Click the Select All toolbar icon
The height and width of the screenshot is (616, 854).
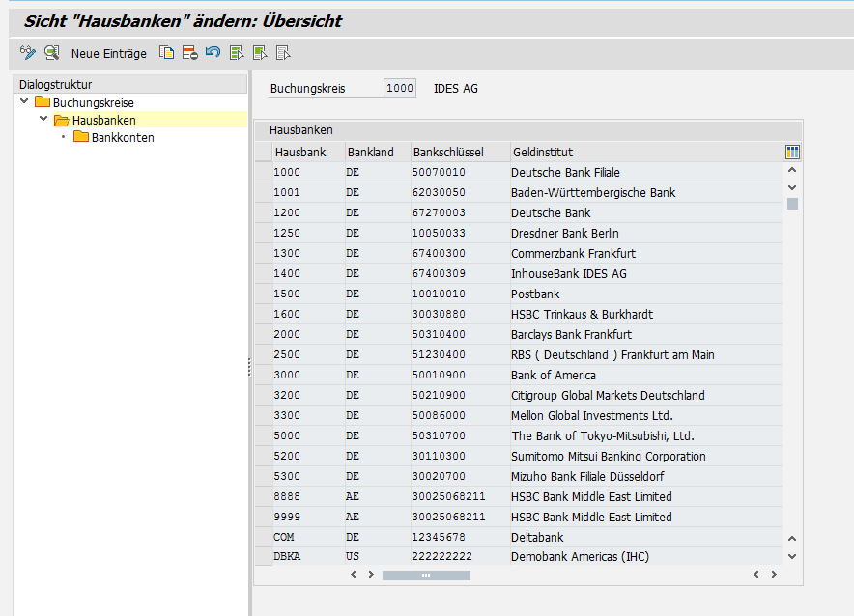click(237, 53)
